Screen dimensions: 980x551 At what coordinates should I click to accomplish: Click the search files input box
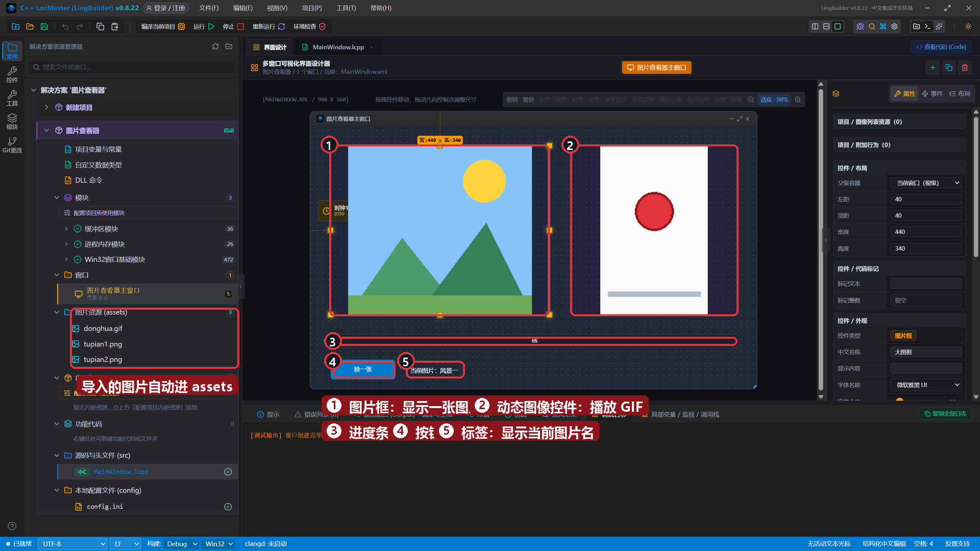tap(132, 67)
